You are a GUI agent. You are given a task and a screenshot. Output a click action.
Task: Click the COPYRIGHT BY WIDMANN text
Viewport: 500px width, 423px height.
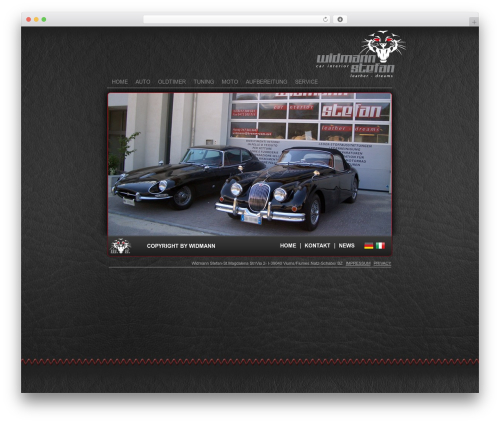pos(181,246)
